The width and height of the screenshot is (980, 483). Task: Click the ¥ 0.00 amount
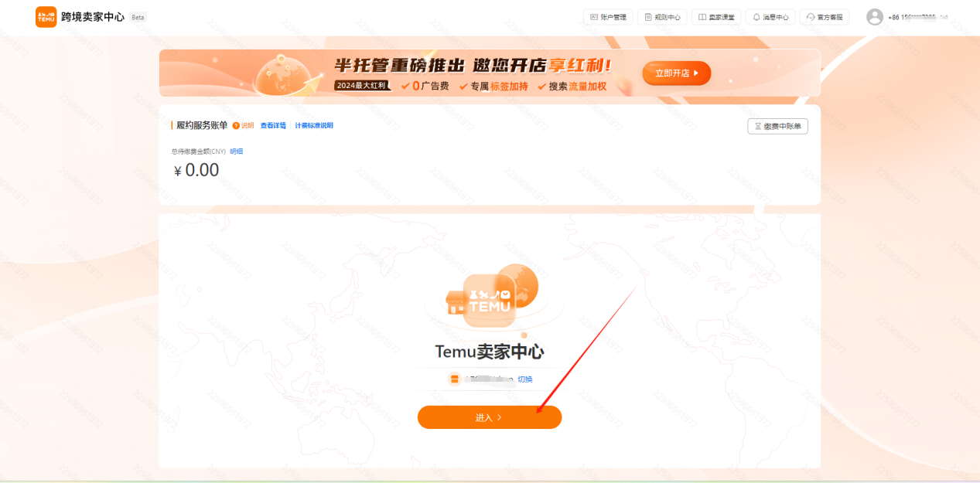(196, 170)
